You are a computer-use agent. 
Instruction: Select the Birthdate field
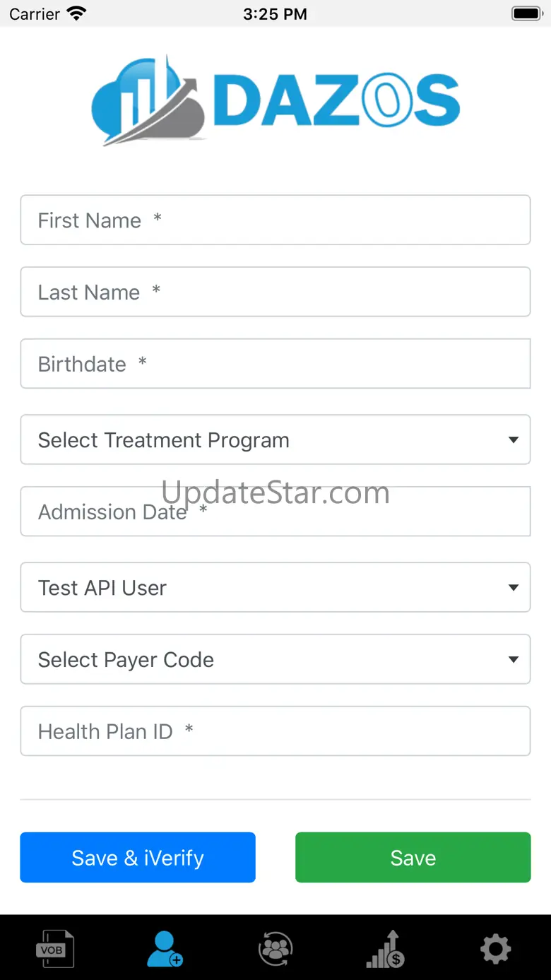click(275, 363)
